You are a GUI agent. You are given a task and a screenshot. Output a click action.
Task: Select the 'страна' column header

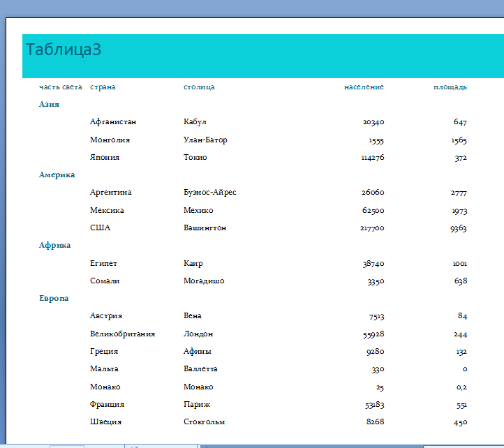coord(103,87)
